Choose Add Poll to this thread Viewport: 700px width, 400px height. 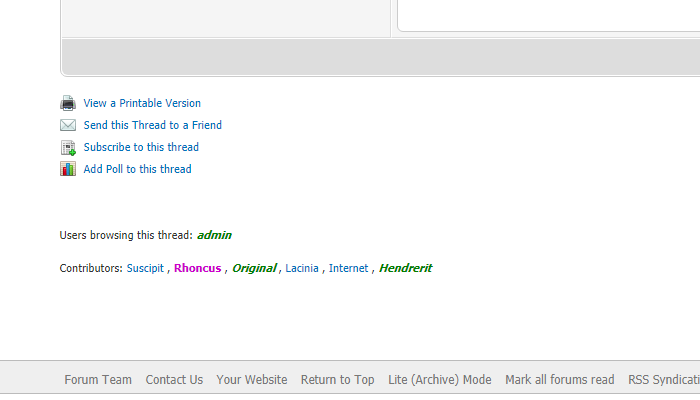(137, 169)
